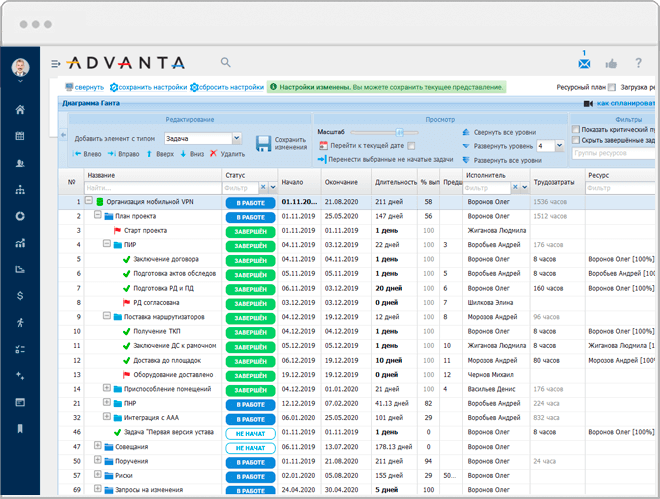Screen dimensions: 660x499
Task: Collapse the left panel arrow beside Редактирование
Action: 63,135
